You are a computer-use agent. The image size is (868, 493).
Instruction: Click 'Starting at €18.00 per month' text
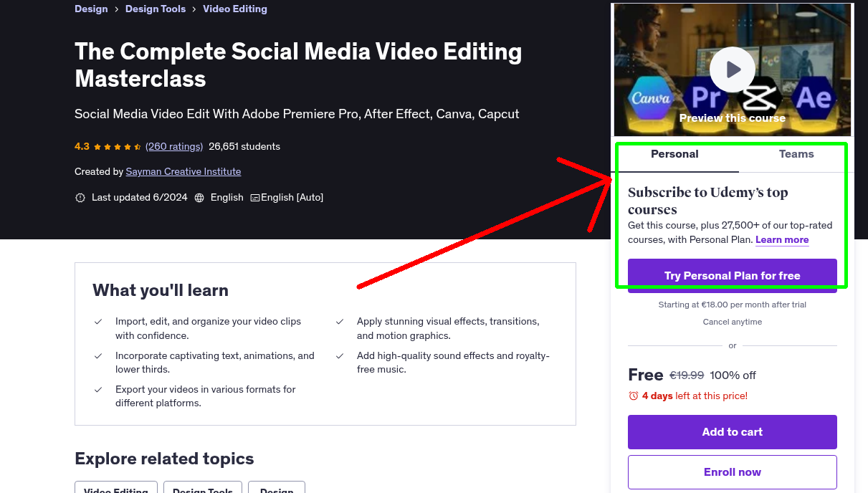pos(733,305)
